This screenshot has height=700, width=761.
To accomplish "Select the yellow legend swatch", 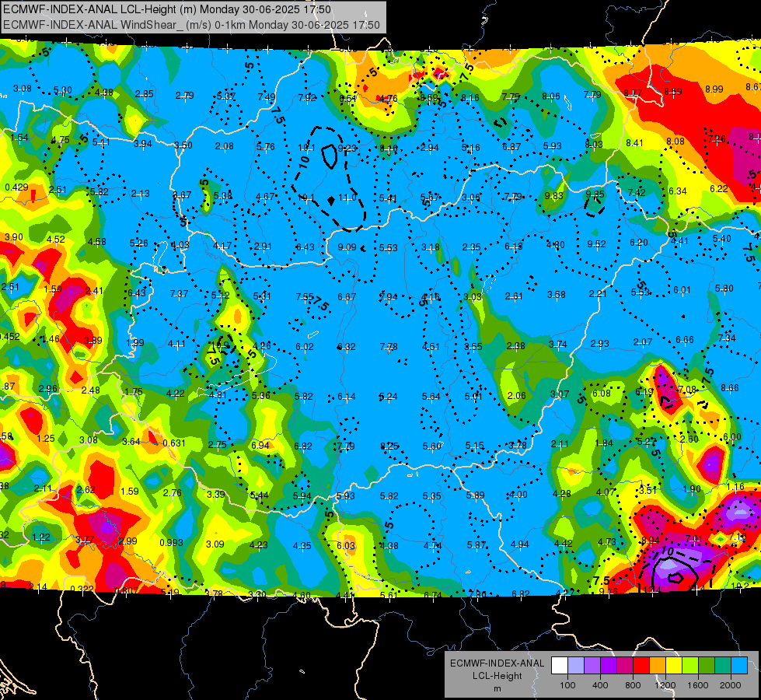I will (674, 666).
